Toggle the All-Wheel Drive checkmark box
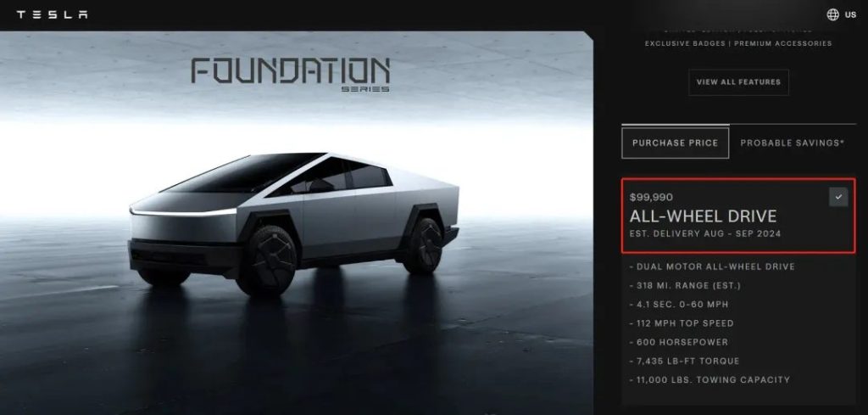This screenshot has width=868, height=415. (x=838, y=197)
